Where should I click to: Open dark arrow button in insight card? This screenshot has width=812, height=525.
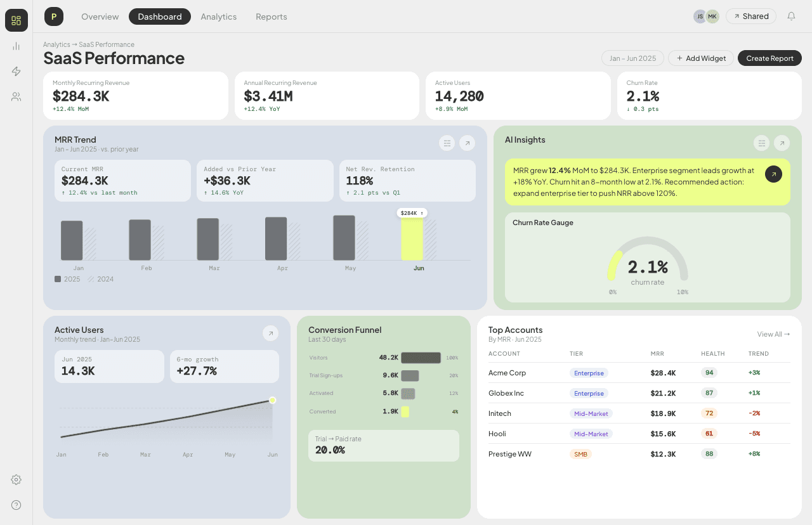tap(773, 174)
